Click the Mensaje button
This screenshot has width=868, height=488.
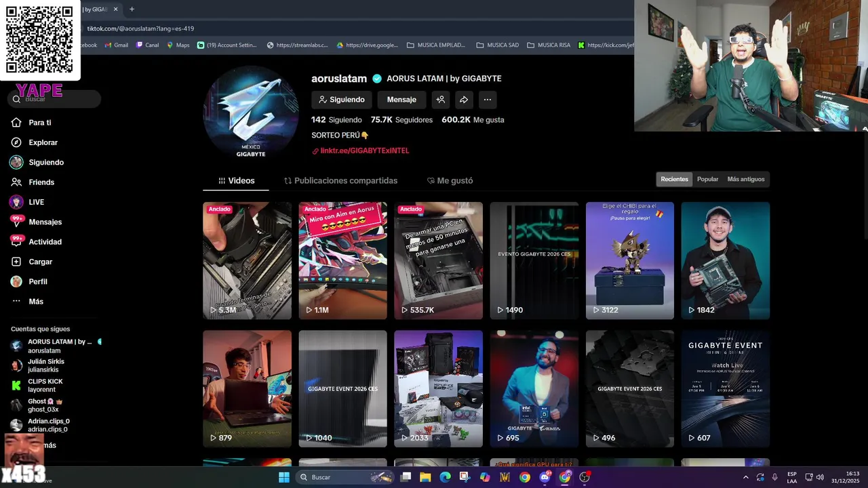[401, 100]
